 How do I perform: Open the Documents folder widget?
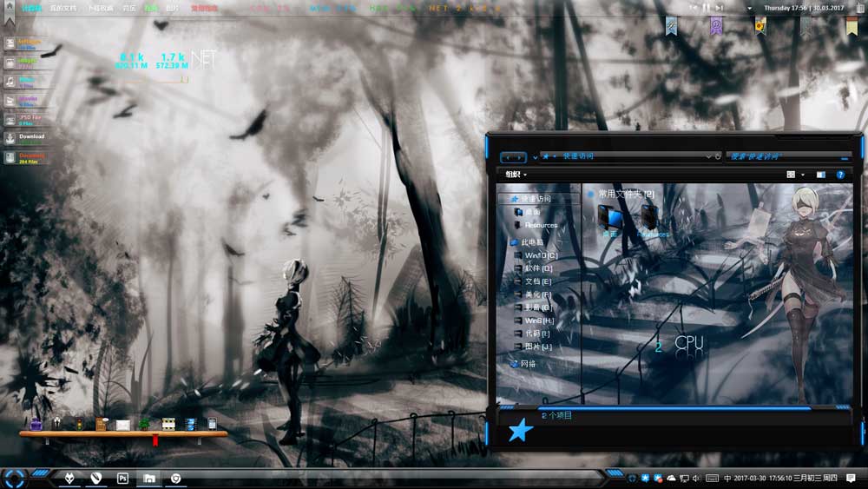(25, 158)
